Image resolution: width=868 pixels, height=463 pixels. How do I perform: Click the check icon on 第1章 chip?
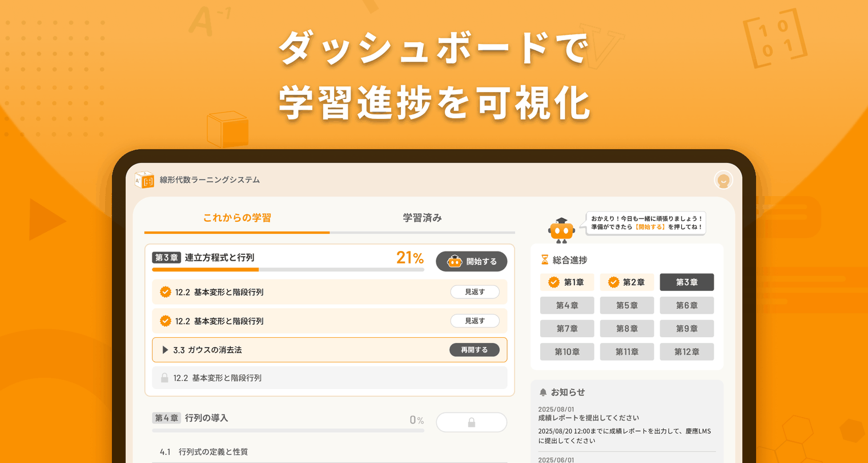pyautogui.click(x=554, y=282)
